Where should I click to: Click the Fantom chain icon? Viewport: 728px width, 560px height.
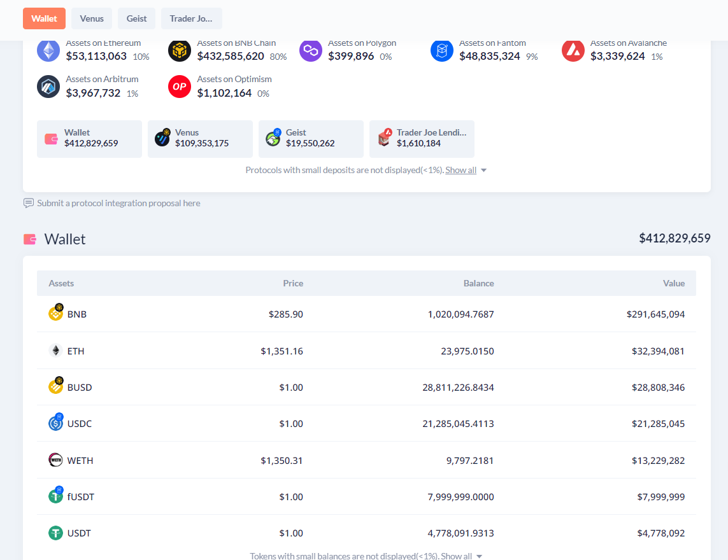tap(441, 50)
